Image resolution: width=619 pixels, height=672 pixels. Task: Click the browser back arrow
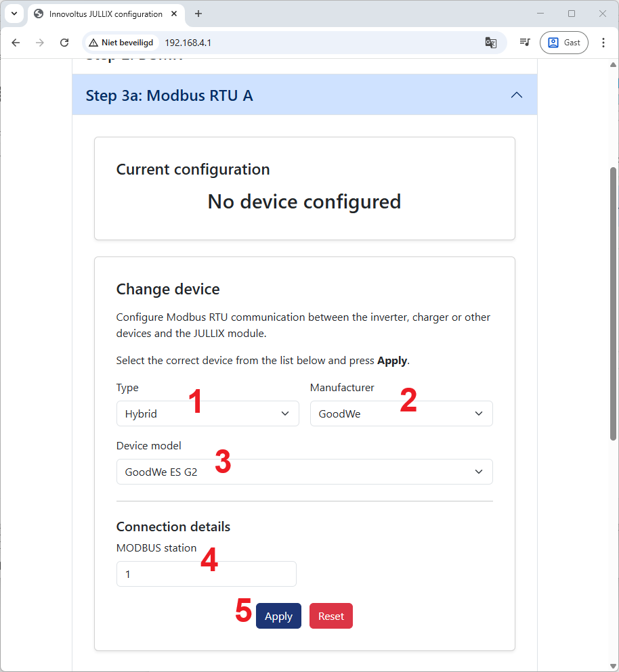coord(16,43)
